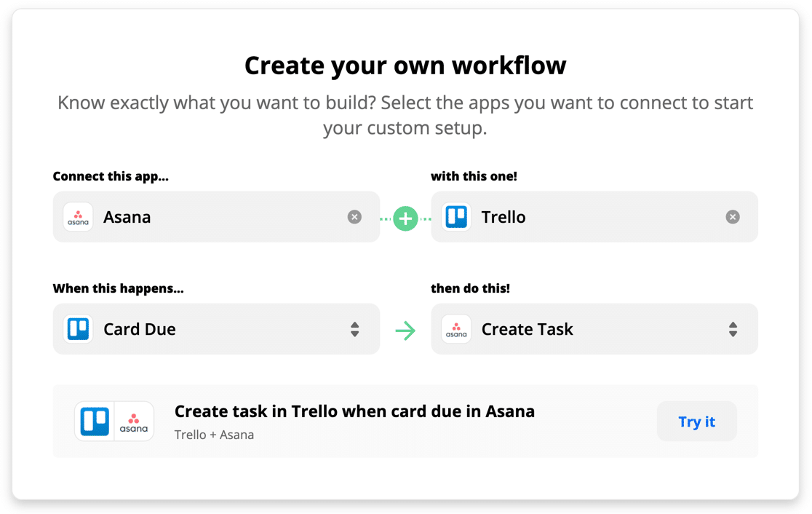Image resolution: width=812 pixels, height=514 pixels.
Task: Click the green arrow between trigger and action
Action: (x=405, y=331)
